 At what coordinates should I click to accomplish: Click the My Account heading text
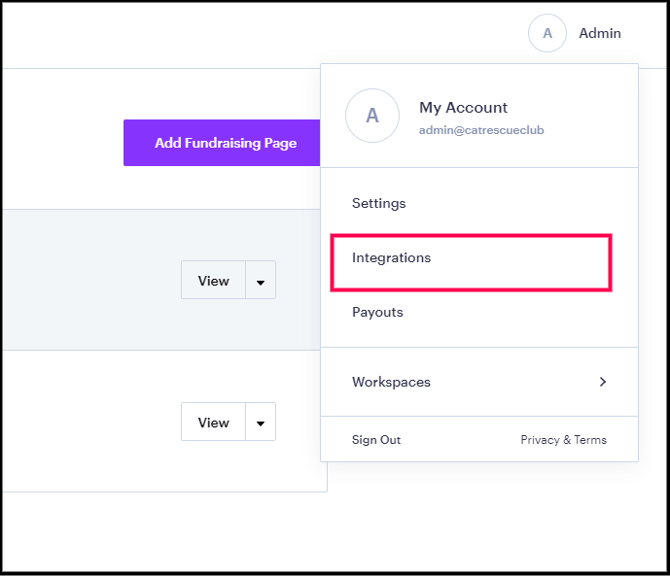(463, 108)
